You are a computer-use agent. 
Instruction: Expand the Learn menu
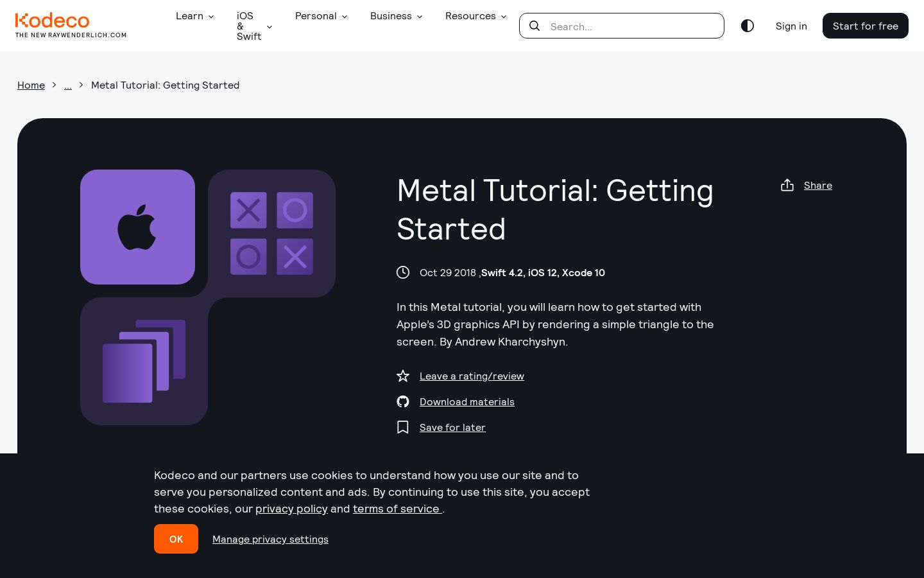[194, 16]
